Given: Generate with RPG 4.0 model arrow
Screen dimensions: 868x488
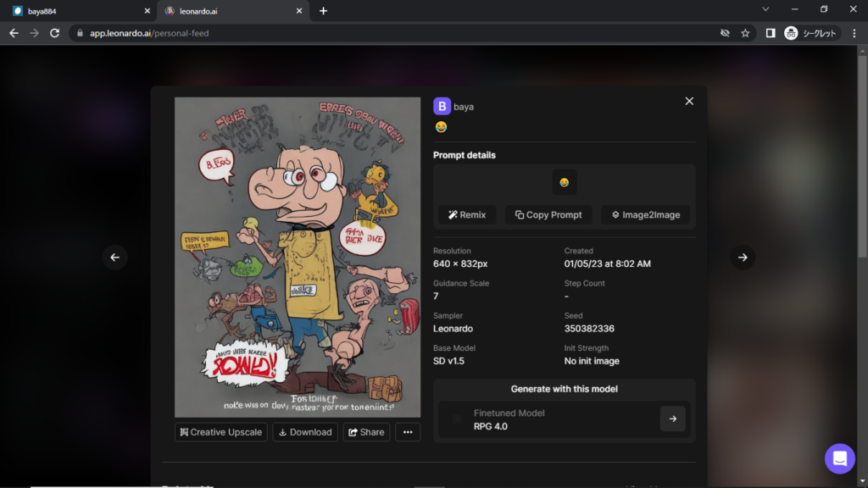Looking at the screenshot, I should click(x=672, y=419).
